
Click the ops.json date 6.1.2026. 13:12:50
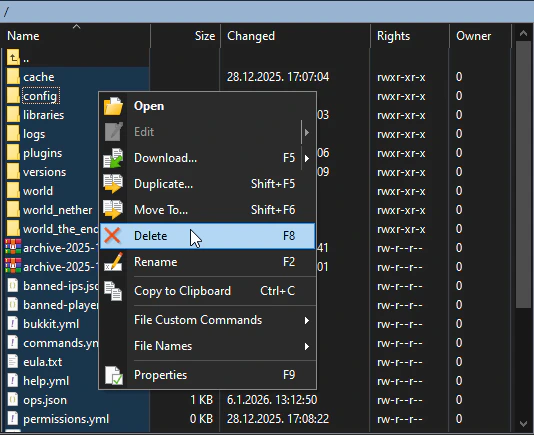[x=272, y=400]
